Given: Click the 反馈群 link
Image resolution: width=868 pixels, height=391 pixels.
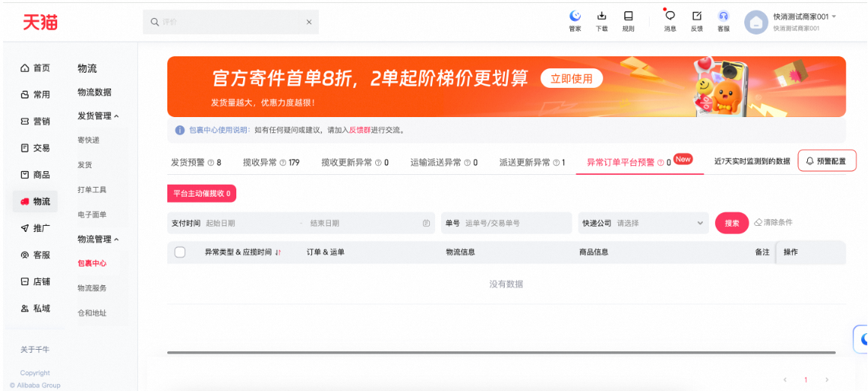Looking at the screenshot, I should (359, 130).
